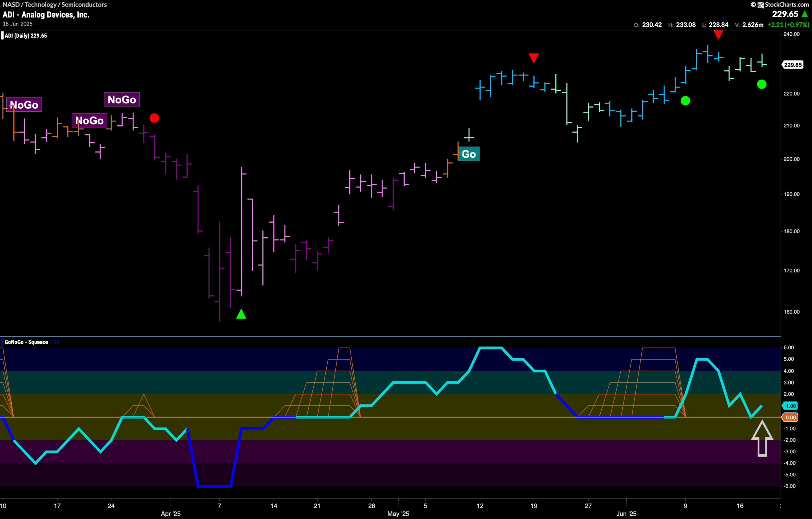Image resolution: width=812 pixels, height=519 pixels.
Task: Click the ADI - Analog Devices, Inc. title
Action: (x=46, y=15)
